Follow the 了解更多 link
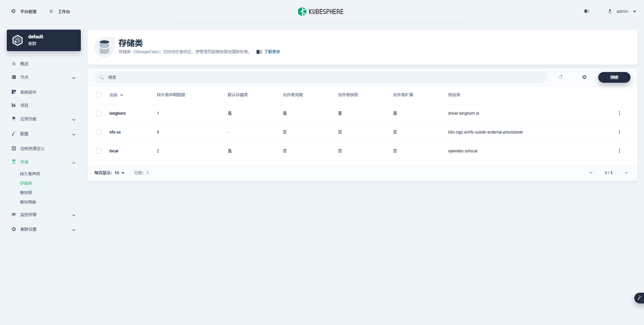 272,52
